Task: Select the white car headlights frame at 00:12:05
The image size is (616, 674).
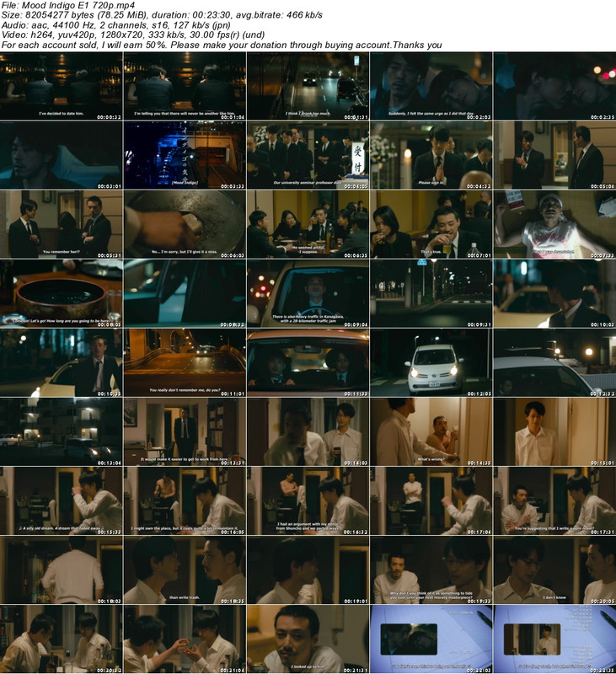Action: [x=431, y=362]
